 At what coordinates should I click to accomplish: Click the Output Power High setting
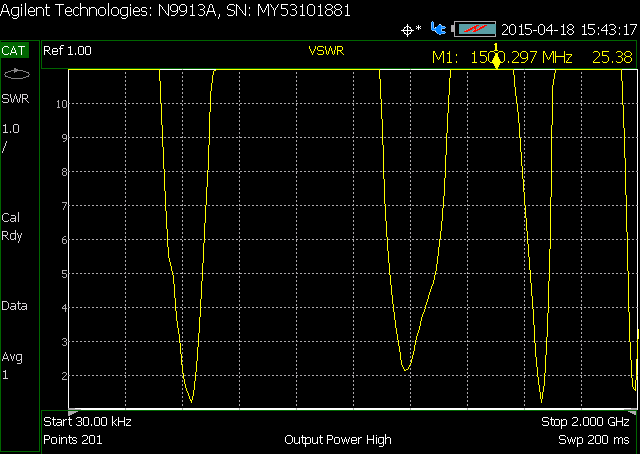pyautogui.click(x=338, y=440)
